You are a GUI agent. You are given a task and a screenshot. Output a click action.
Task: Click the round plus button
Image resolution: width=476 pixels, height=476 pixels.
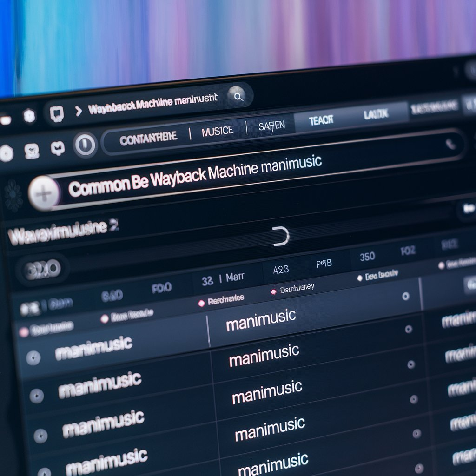[x=44, y=193]
